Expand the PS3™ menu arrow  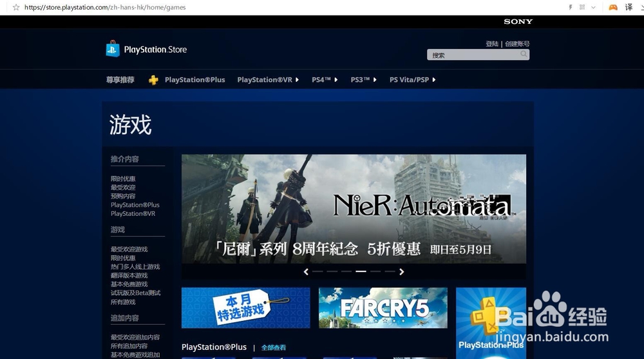click(x=375, y=80)
